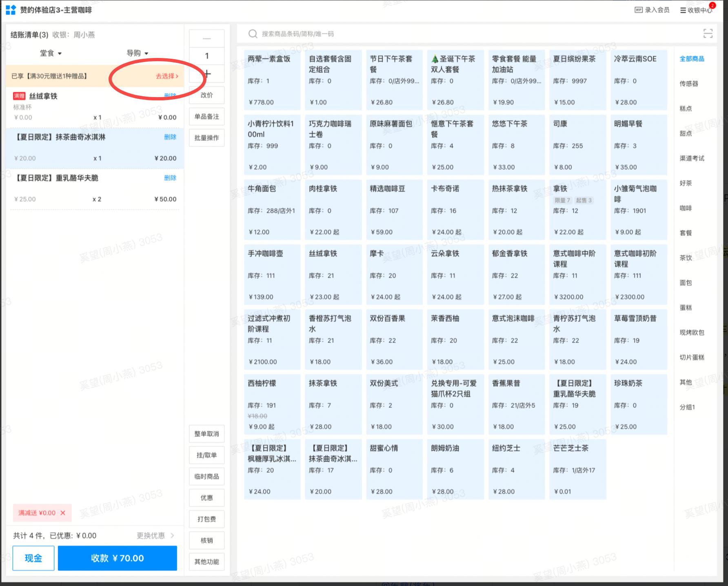The width and height of the screenshot is (728, 586).
Task: Remove the 满减送 discount tag
Action: click(x=63, y=513)
